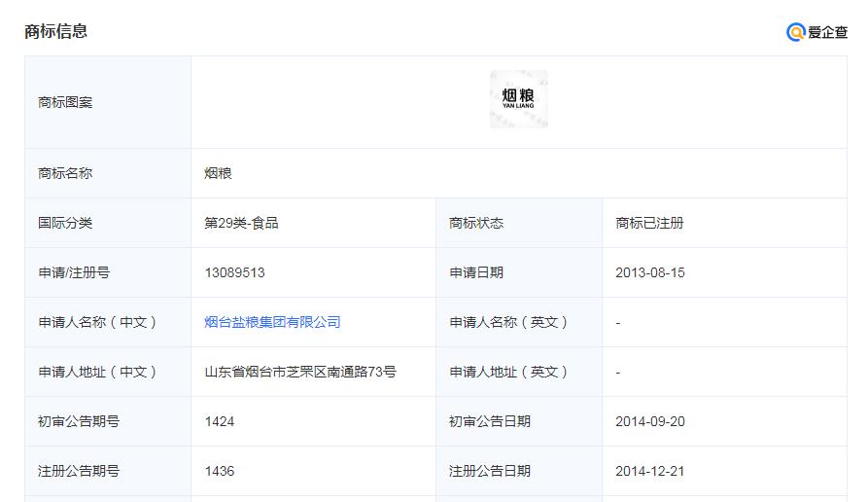
Task: Select the value 第29类-食品
Action: pyautogui.click(x=241, y=223)
